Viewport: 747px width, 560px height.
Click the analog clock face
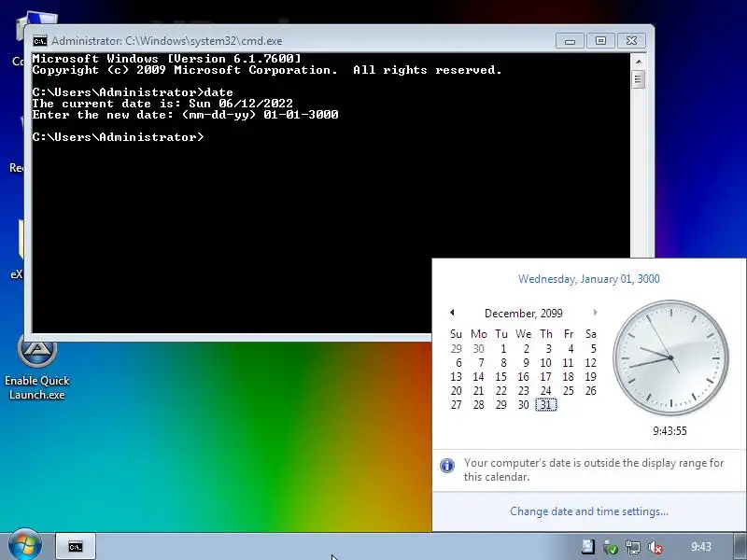coord(670,357)
